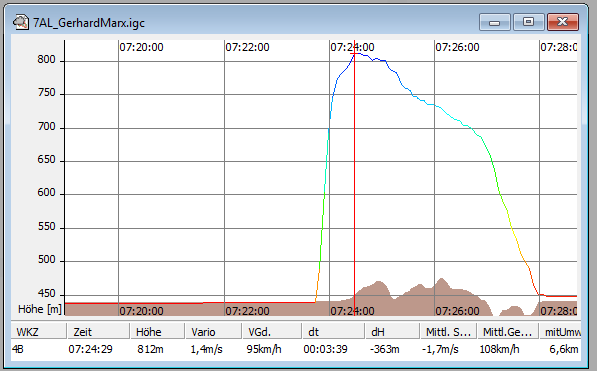
Task: Select the Zeit column header
Action: (x=98, y=332)
